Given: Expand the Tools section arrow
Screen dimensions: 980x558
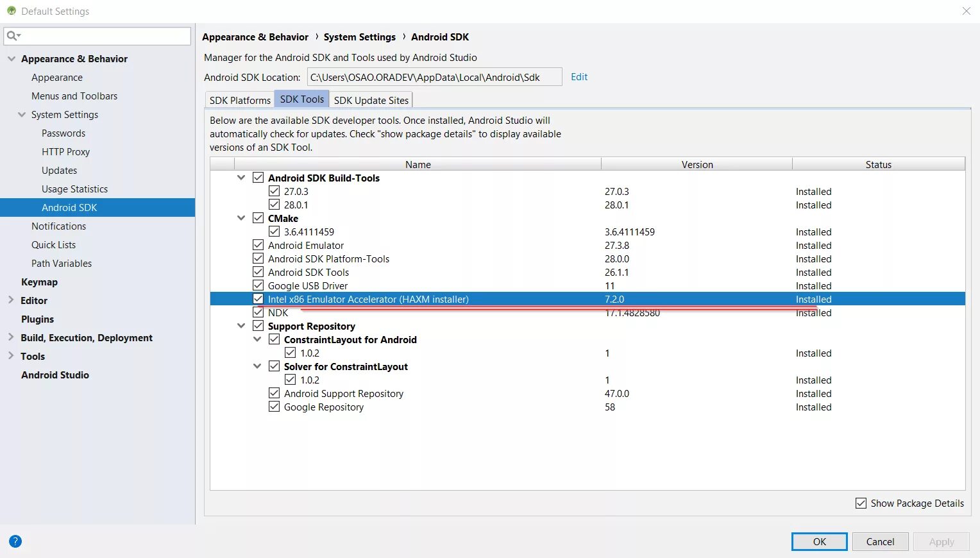Looking at the screenshot, I should (x=10, y=355).
